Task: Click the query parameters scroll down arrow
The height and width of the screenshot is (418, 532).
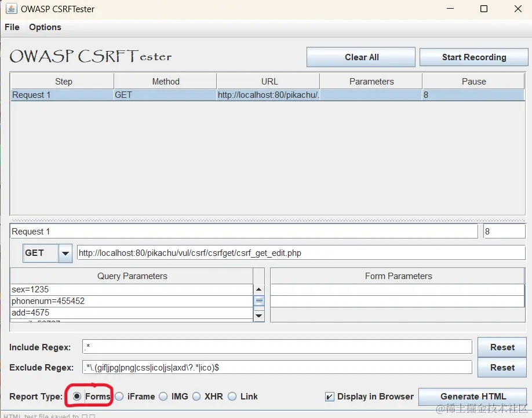Action: coord(259,316)
